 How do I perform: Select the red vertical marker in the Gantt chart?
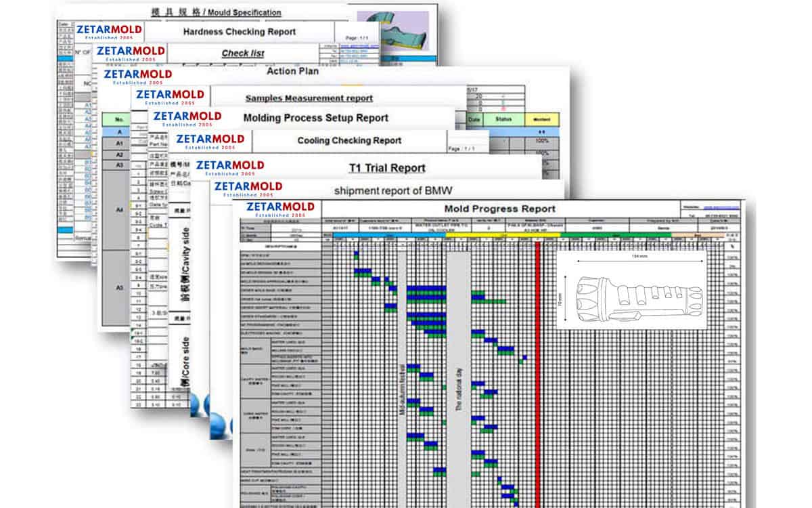[x=537, y=374]
